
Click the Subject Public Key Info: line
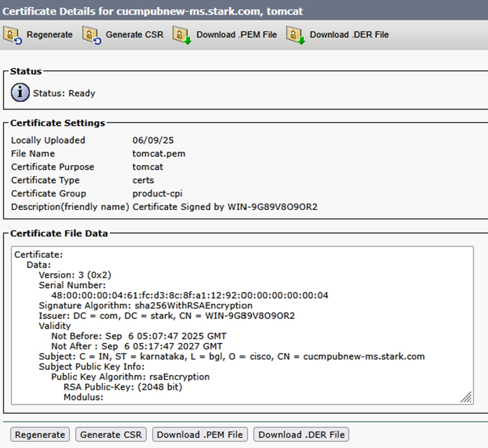click(x=92, y=367)
